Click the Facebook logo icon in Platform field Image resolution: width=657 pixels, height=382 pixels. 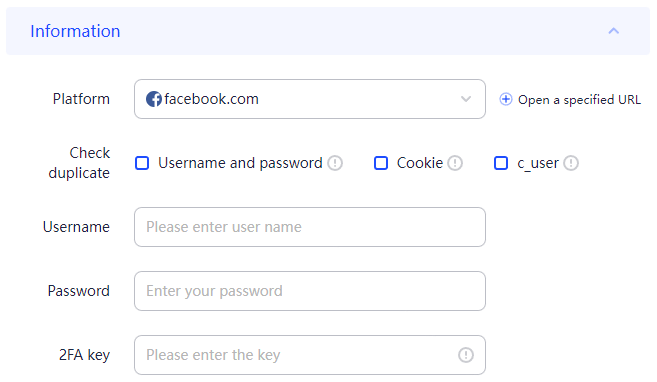pos(154,99)
